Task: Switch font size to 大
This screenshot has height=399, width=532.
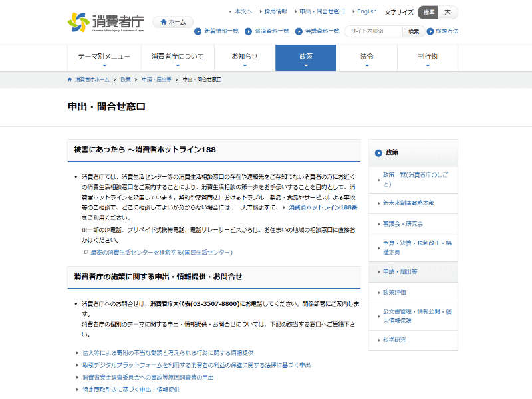Action: 448,11
